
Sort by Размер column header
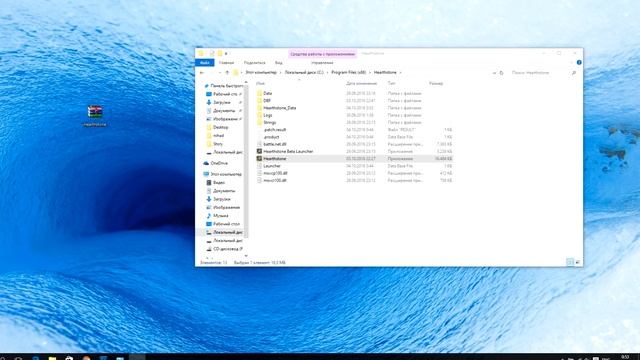click(436, 83)
